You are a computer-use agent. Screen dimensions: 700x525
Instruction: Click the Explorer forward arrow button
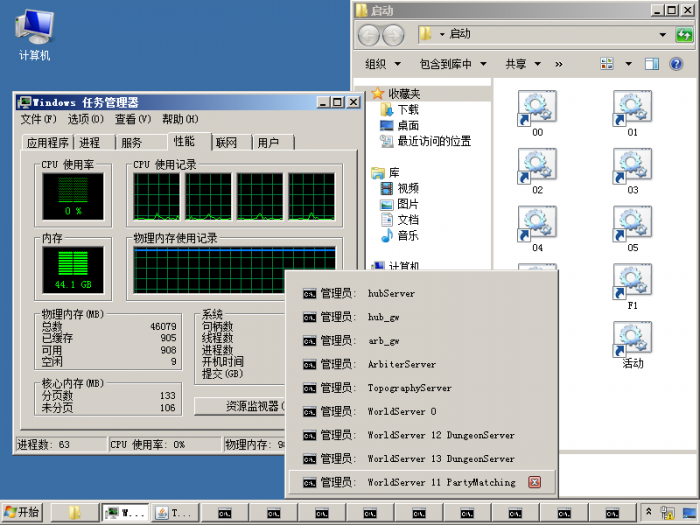click(393, 35)
